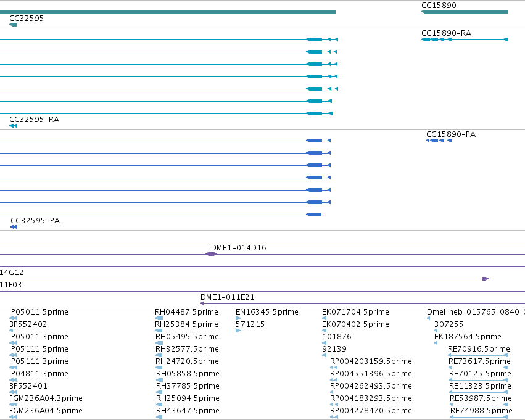Click EK187564.5prime EST label
The image size is (525, 420).
(468, 337)
